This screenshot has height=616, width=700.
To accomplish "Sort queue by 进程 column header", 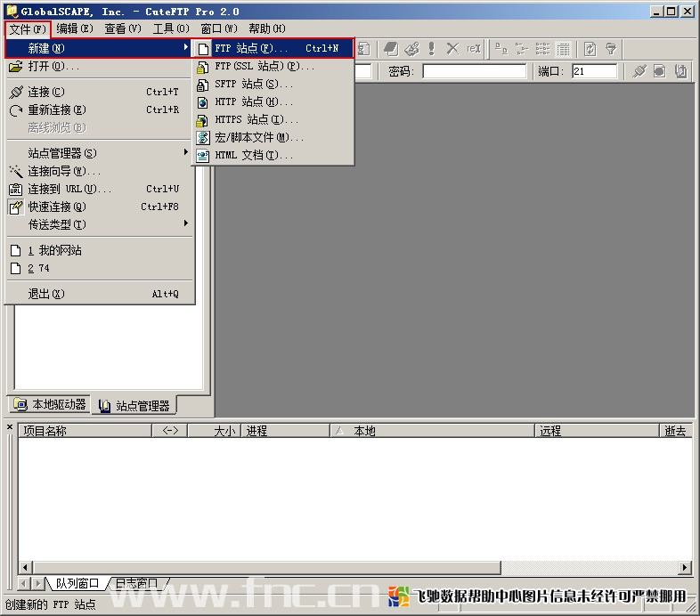I will click(285, 431).
